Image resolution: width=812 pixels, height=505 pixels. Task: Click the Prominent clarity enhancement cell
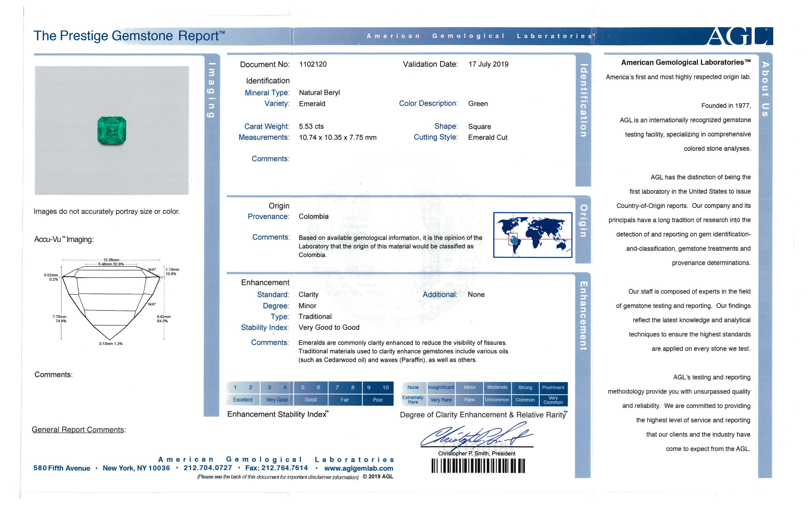click(x=553, y=387)
